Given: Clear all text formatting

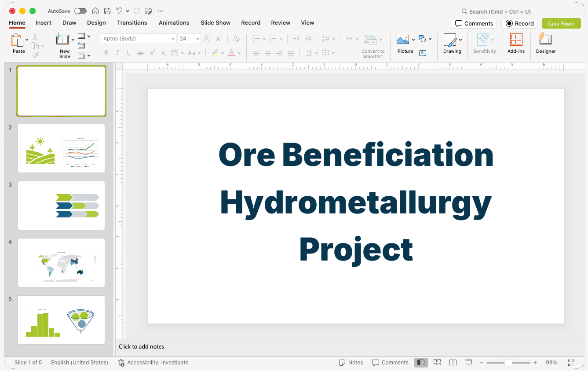Looking at the screenshot, I should (x=236, y=39).
